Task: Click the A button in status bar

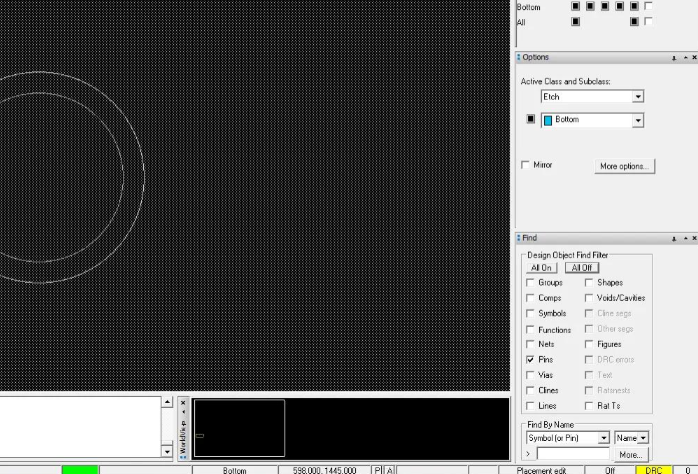Action: pos(390,469)
